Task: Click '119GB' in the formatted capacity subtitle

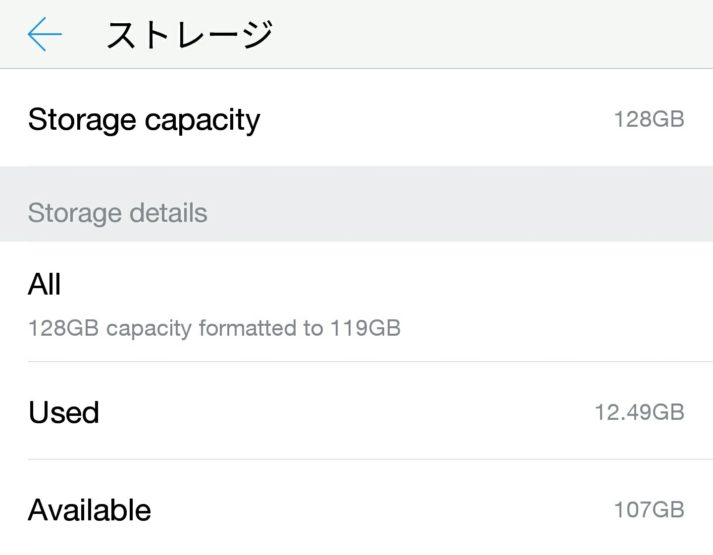Action: 365,328
